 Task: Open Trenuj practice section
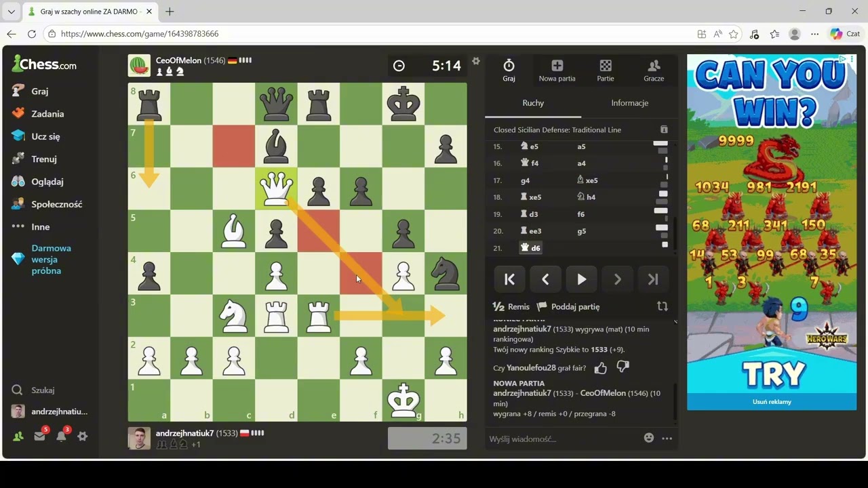[43, 159]
